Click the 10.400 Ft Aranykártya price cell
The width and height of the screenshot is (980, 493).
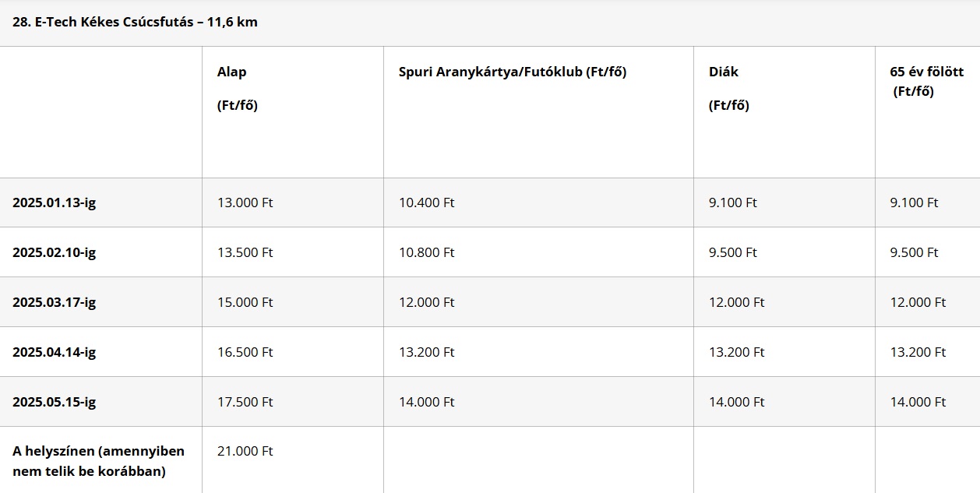pyautogui.click(x=426, y=202)
